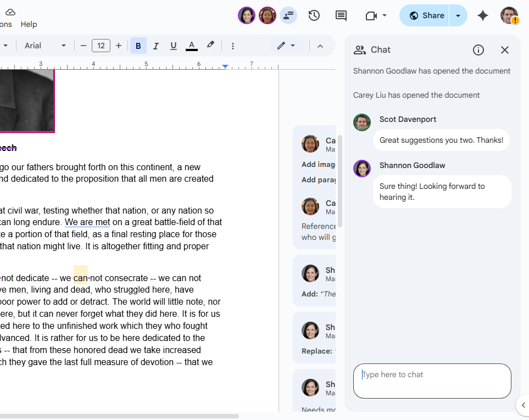
Task: Click the chat message input field
Action: pos(432,380)
